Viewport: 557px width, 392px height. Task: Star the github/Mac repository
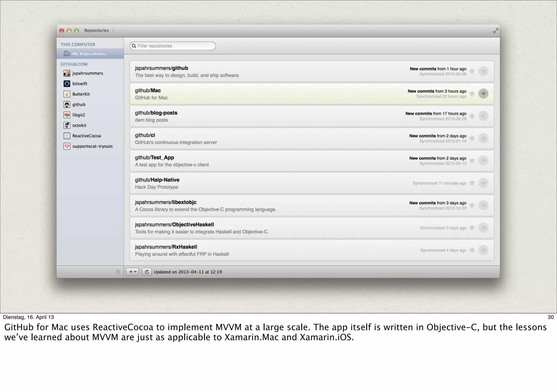pyautogui.click(x=472, y=94)
